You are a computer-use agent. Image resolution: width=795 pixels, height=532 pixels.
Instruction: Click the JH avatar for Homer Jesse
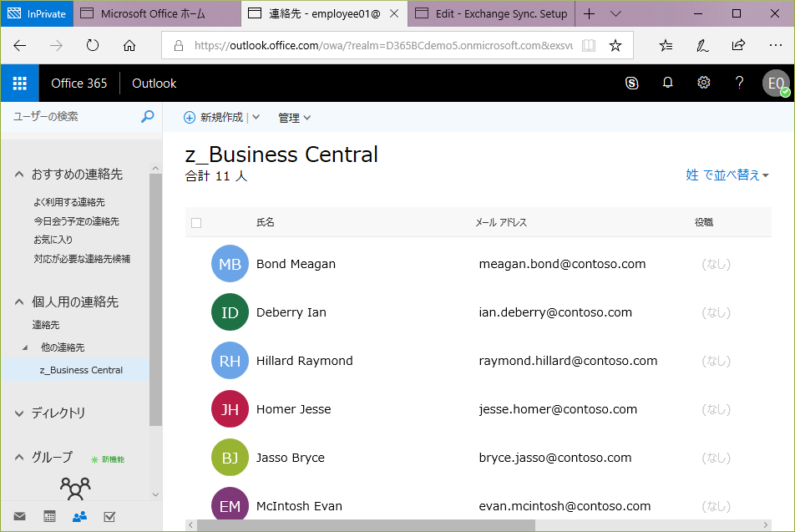(x=230, y=408)
